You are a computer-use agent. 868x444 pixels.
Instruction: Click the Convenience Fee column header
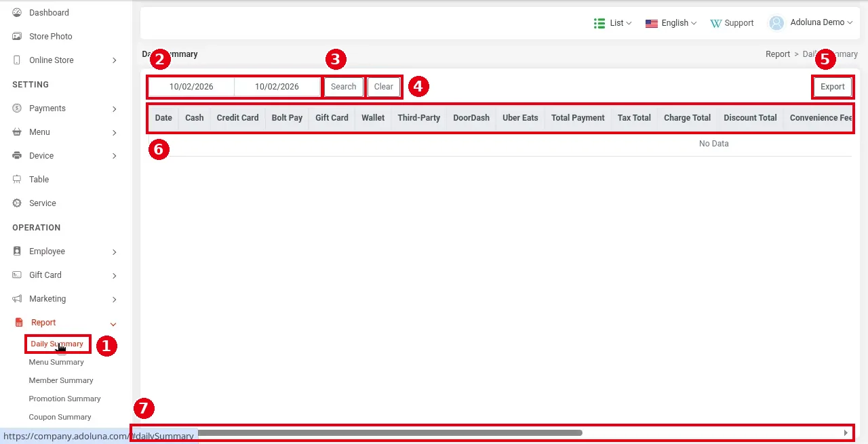(819, 118)
